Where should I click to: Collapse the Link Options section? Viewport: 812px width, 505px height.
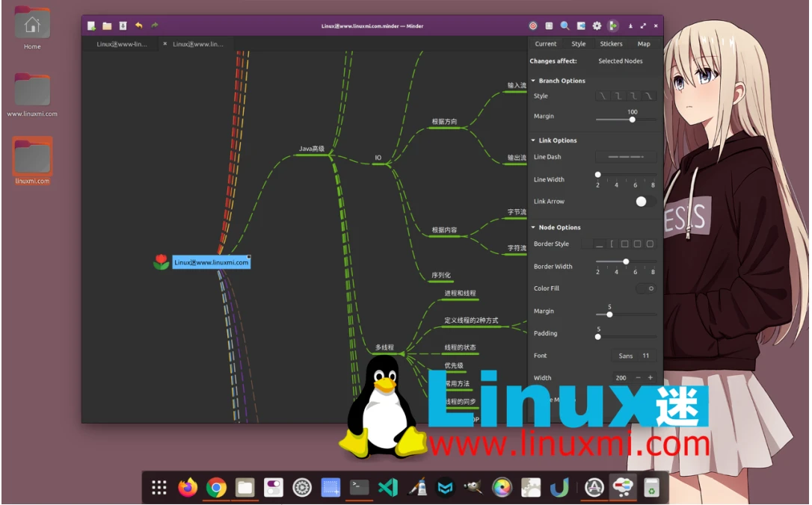click(x=531, y=140)
